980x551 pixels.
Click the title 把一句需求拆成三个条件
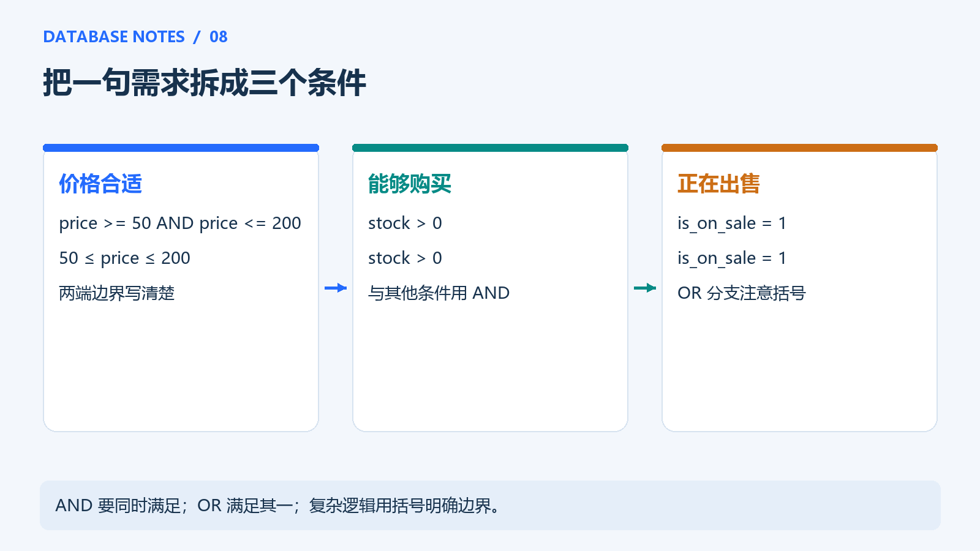205,83
